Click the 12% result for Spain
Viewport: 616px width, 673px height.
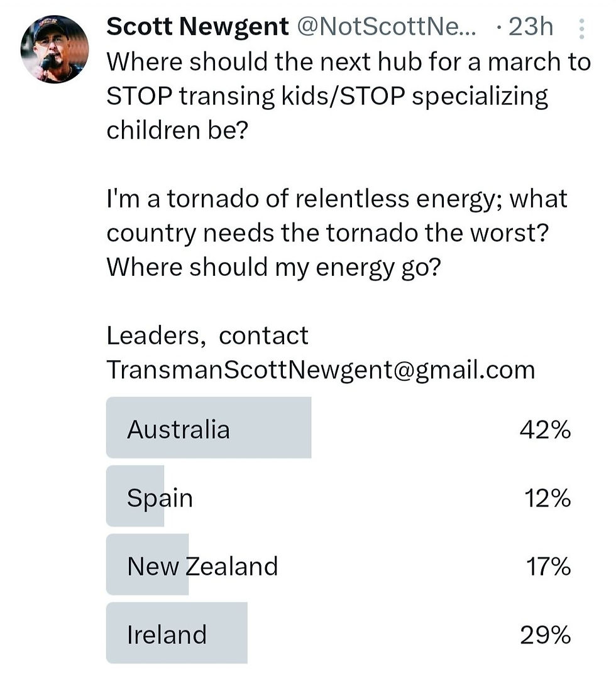click(x=547, y=498)
